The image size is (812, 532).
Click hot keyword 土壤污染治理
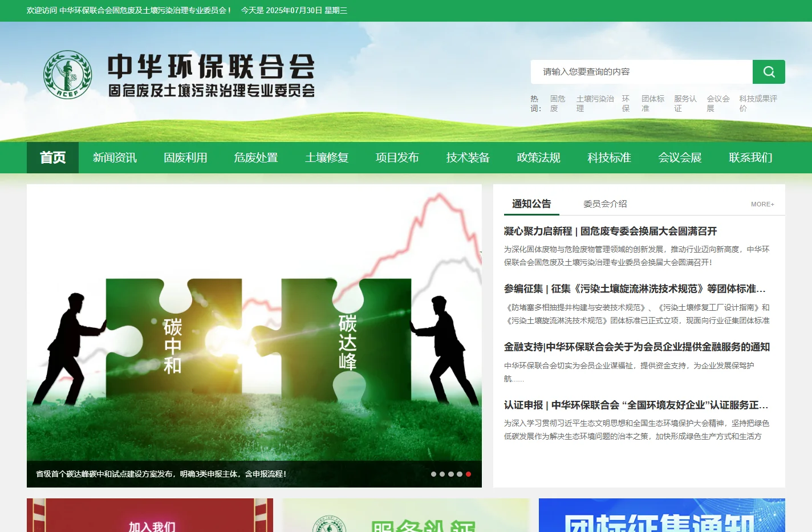[x=595, y=103]
